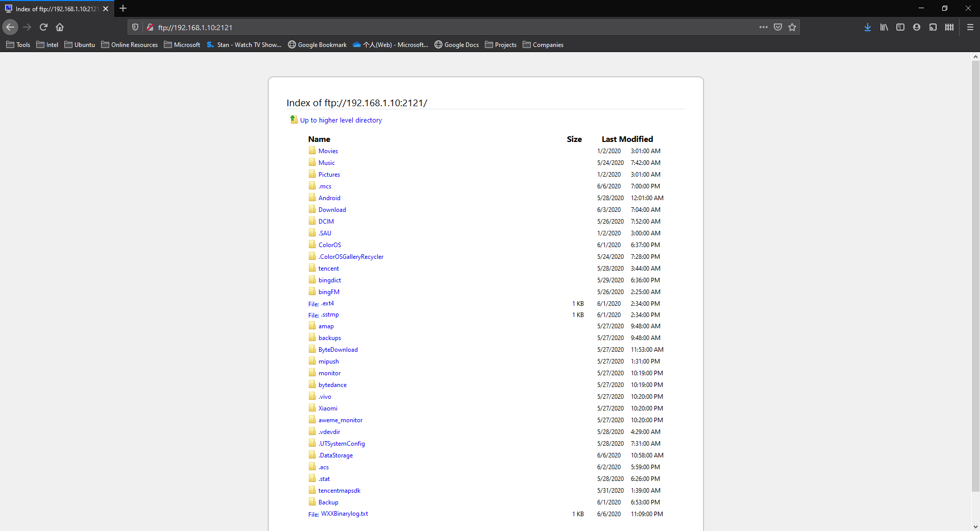Open the Google Docs bookmark

tap(457, 45)
